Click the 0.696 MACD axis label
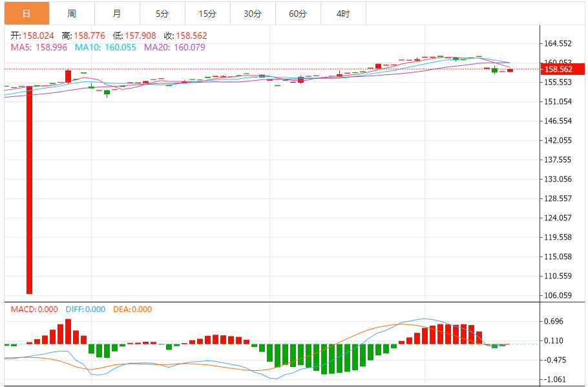The image size is (588, 387). click(554, 321)
